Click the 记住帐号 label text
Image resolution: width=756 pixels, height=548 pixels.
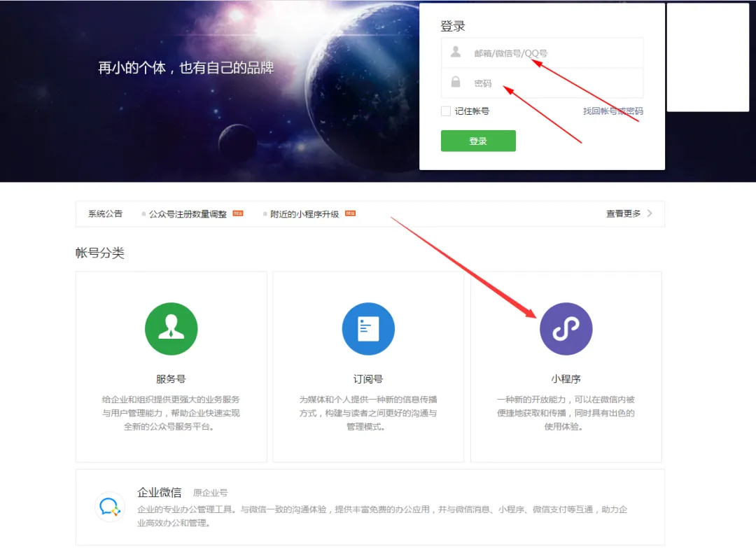point(472,111)
